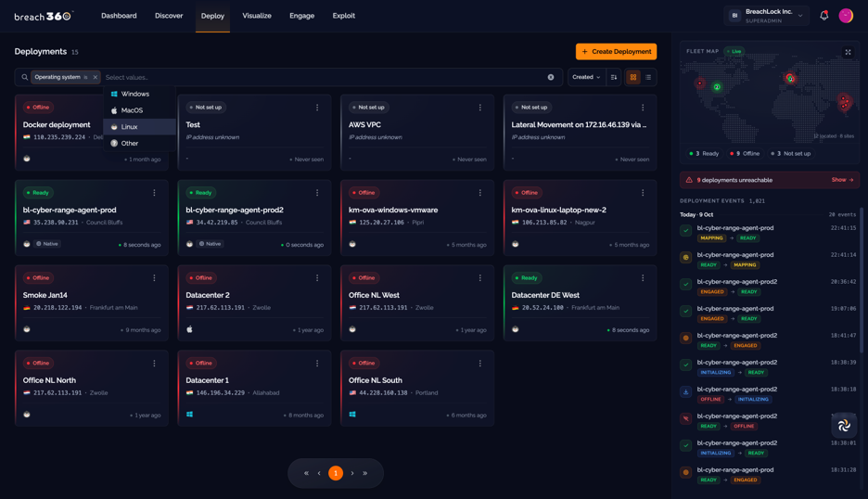The image size is (868, 499).
Task: Open the notifications bell
Action: [x=823, y=16]
